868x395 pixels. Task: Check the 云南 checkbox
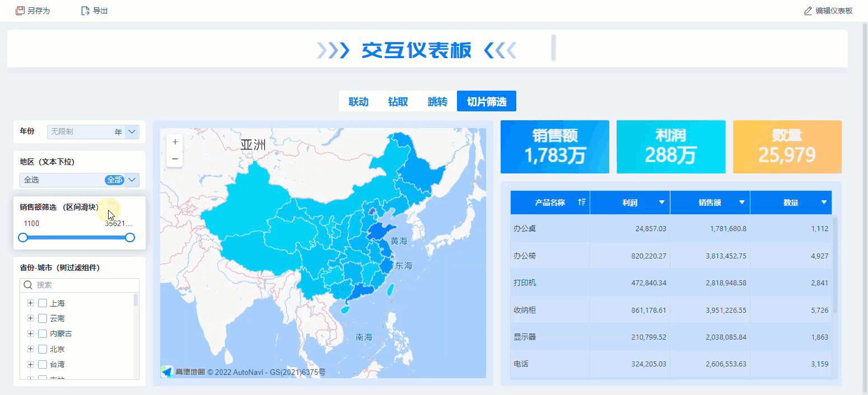[42, 318]
